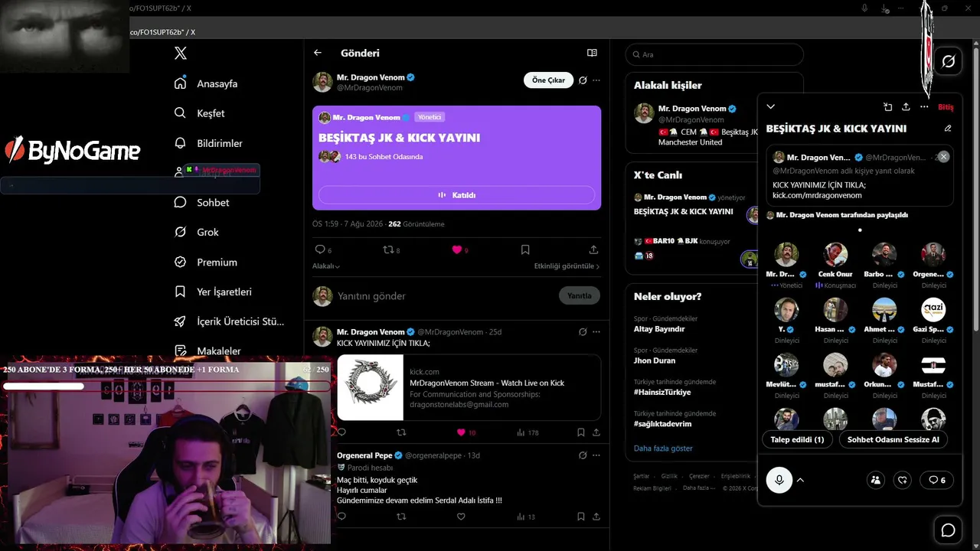Image resolution: width=980 pixels, height=551 pixels.
Task: Like the Orgeneral Pepe reply
Action: [x=461, y=517]
